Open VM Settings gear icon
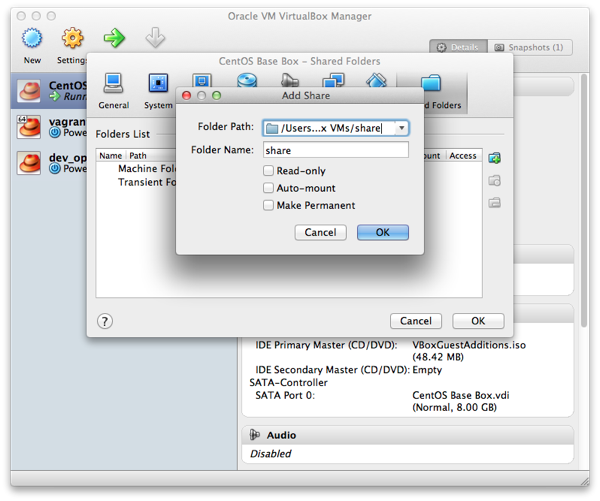600x501 pixels. click(73, 39)
